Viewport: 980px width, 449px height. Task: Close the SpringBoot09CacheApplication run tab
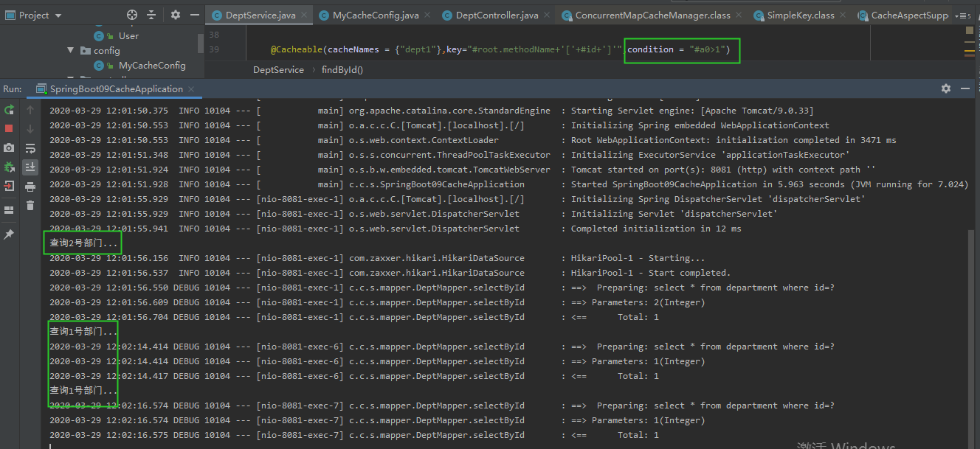click(x=193, y=89)
